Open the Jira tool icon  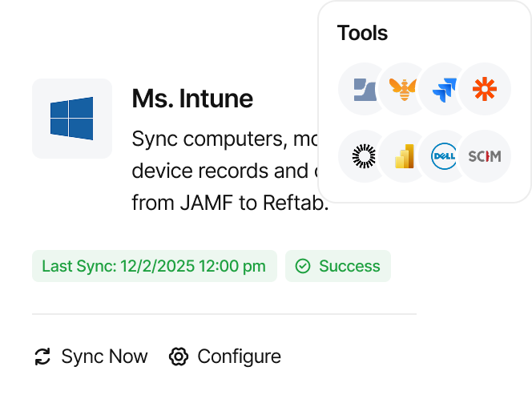[444, 89]
